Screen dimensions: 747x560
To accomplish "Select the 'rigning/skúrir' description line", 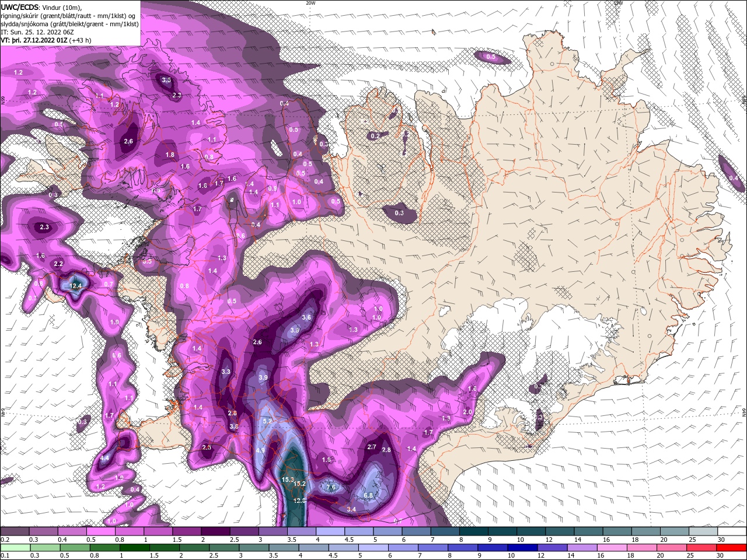I will pyautogui.click(x=69, y=15).
